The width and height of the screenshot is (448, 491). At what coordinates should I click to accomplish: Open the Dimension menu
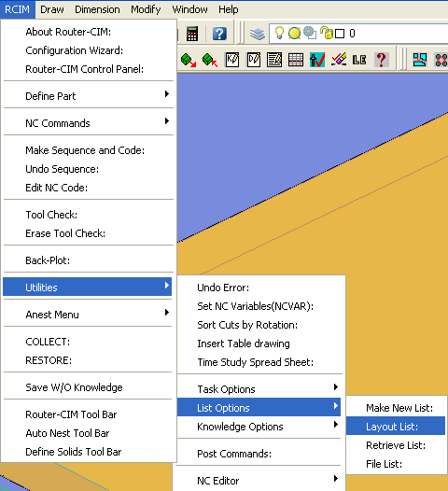pyautogui.click(x=97, y=9)
